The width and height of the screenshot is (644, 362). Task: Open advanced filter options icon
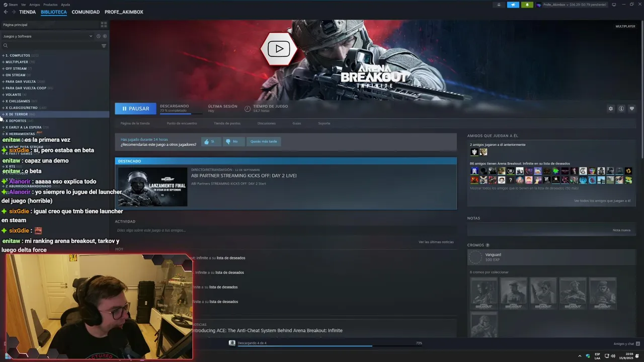[104, 46]
